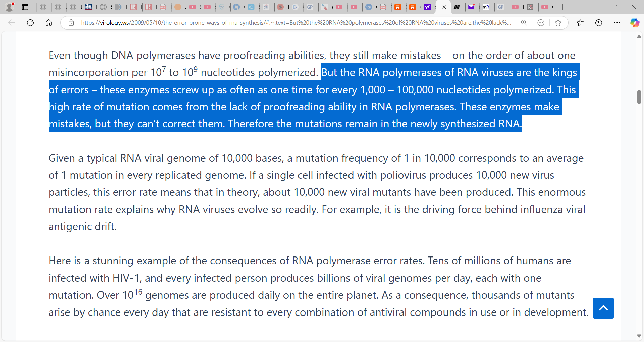Image resolution: width=644 pixels, height=342 pixels.
Task: Click the text "infected with HIV-1"
Action: click(x=94, y=278)
